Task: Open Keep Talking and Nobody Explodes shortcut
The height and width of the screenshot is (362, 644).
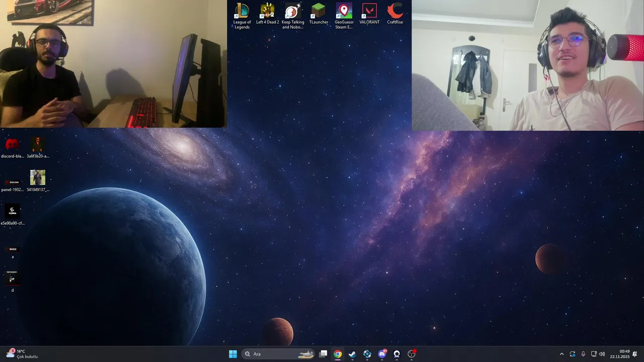Action: 293,16
